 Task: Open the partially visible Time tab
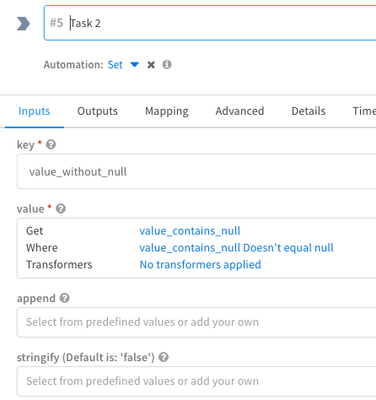[x=364, y=111]
